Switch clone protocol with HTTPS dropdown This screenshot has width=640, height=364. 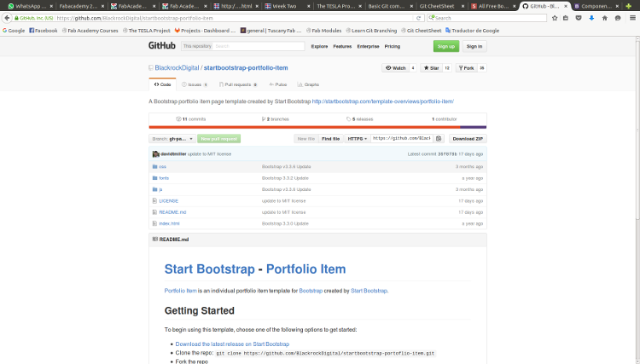click(x=358, y=138)
